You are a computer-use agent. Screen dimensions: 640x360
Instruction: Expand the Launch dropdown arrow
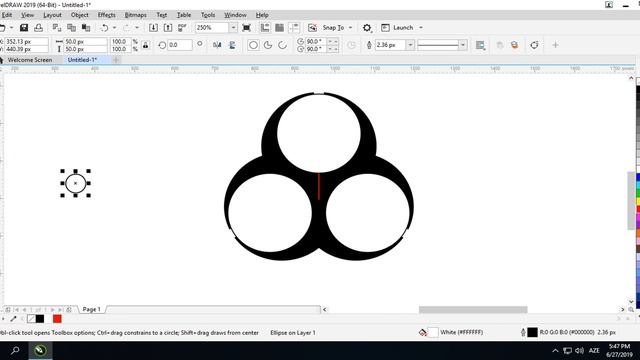pyautogui.click(x=421, y=28)
